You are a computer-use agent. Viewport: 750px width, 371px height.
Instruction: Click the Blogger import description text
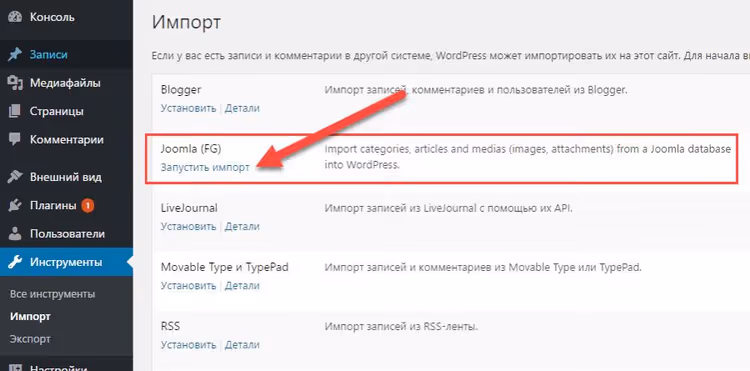coord(475,90)
